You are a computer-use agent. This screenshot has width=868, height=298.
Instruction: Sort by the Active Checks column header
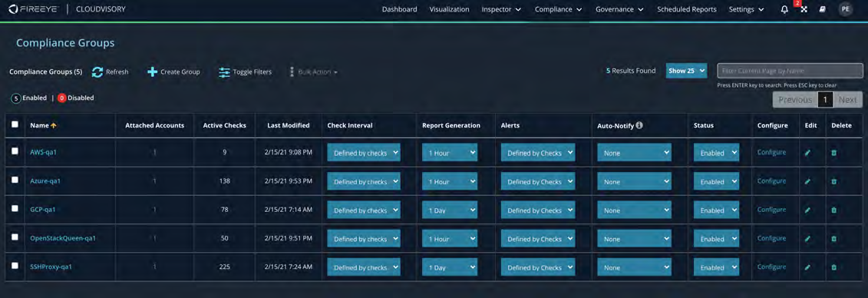224,126
